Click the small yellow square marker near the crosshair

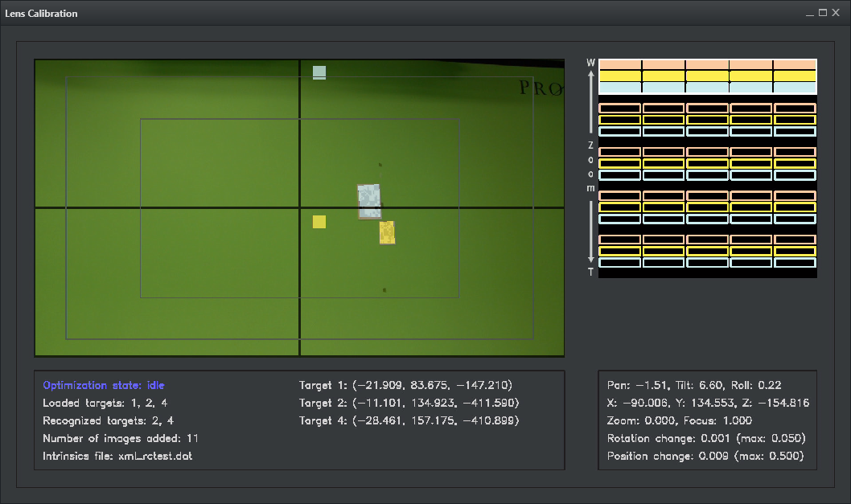[319, 222]
